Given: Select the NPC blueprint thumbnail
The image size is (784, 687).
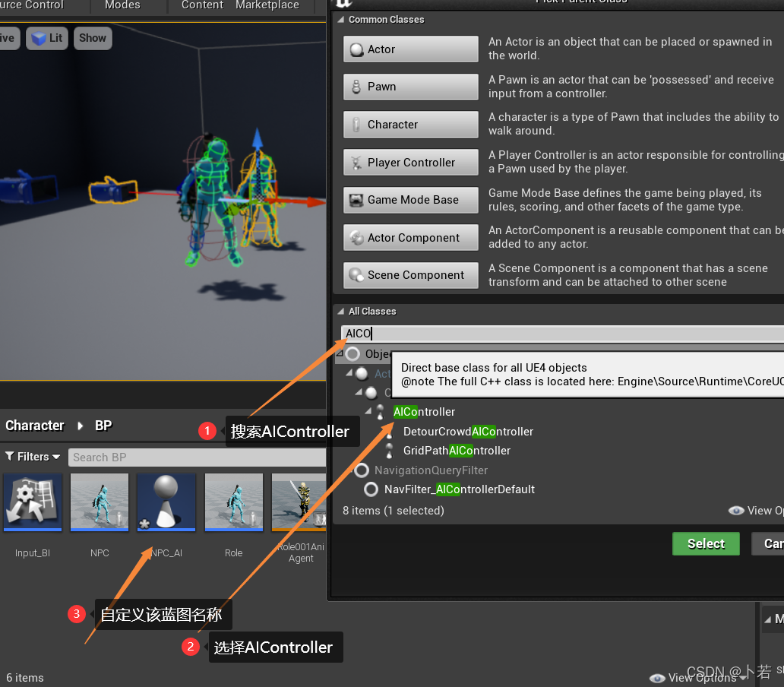Looking at the screenshot, I should [x=100, y=502].
